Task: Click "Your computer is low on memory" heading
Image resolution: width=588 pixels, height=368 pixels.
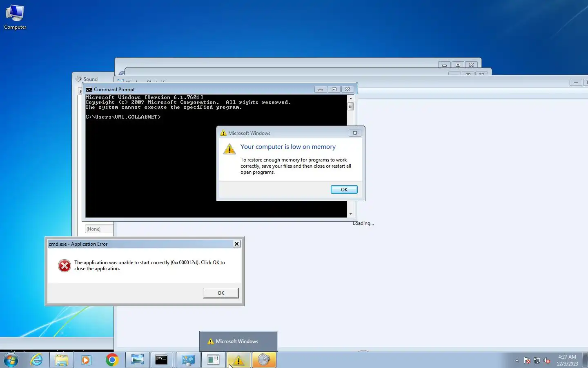Action: [288, 147]
